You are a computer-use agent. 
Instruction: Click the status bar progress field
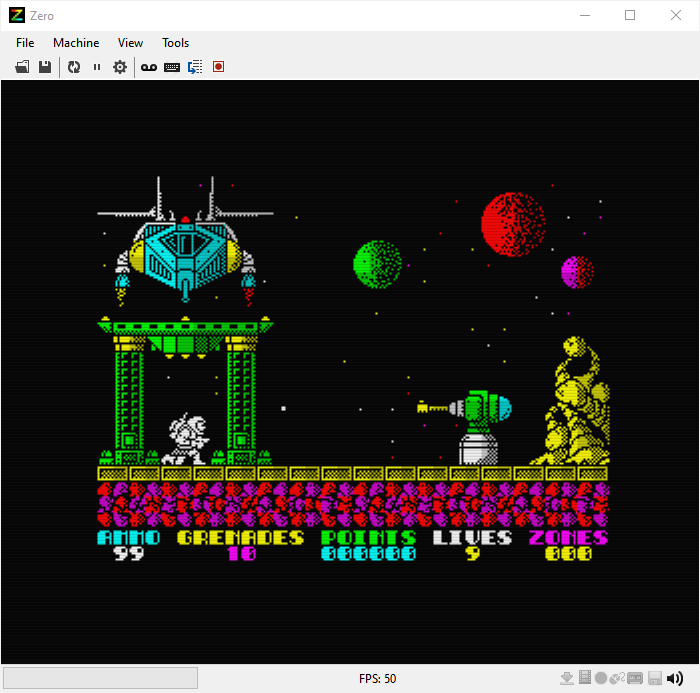tap(100, 678)
